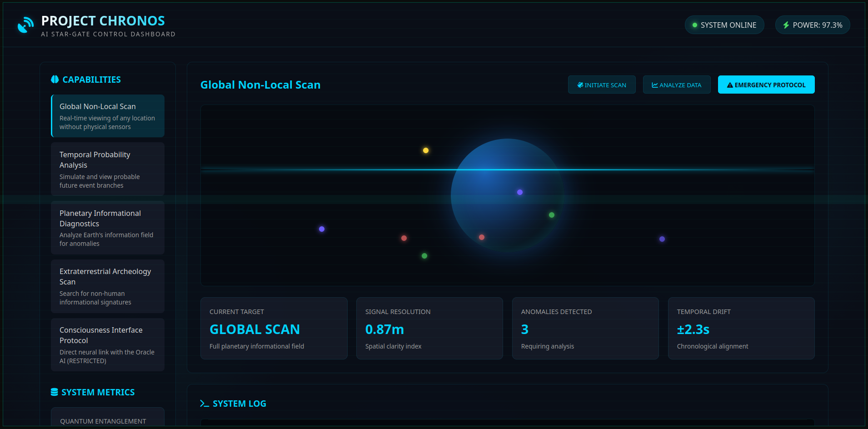Image resolution: width=868 pixels, height=429 pixels.
Task: Click the Project Chronos satellite logo icon
Action: tap(25, 25)
